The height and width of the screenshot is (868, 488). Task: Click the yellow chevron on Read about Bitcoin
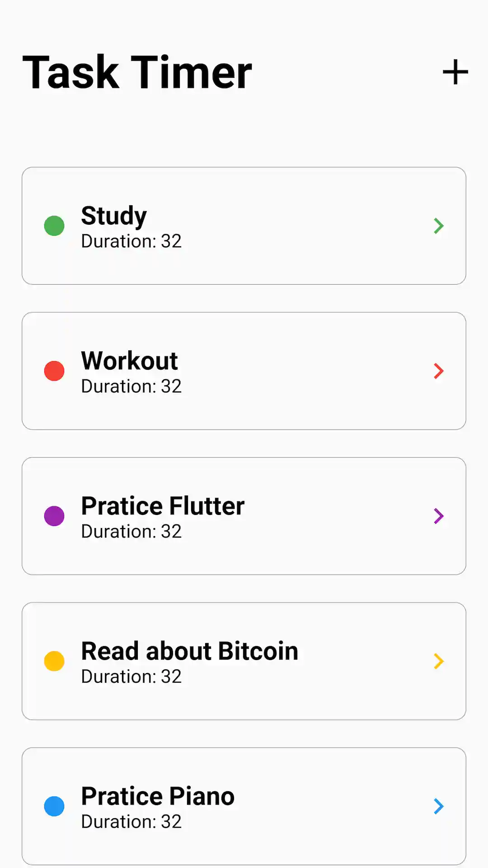(438, 661)
